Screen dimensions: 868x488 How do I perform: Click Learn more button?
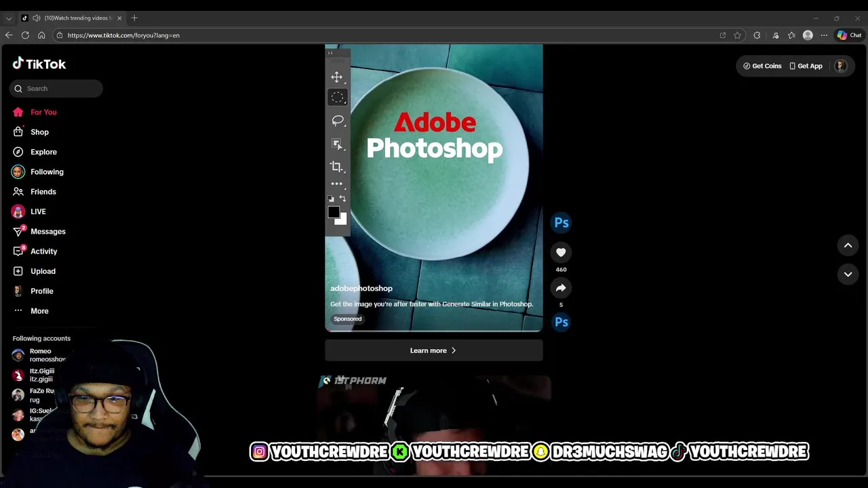(434, 350)
